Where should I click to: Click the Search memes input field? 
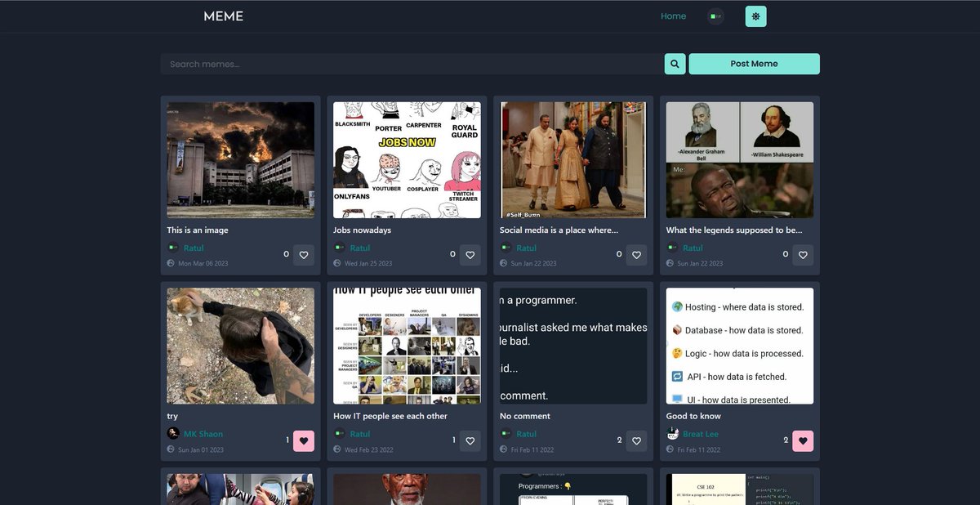tap(408, 63)
